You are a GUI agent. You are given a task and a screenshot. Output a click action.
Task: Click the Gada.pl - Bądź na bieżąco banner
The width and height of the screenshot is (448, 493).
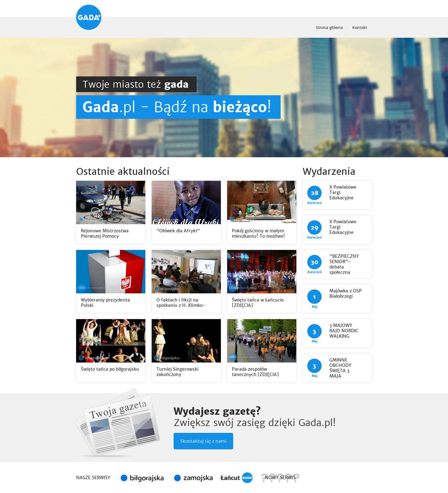(178, 107)
